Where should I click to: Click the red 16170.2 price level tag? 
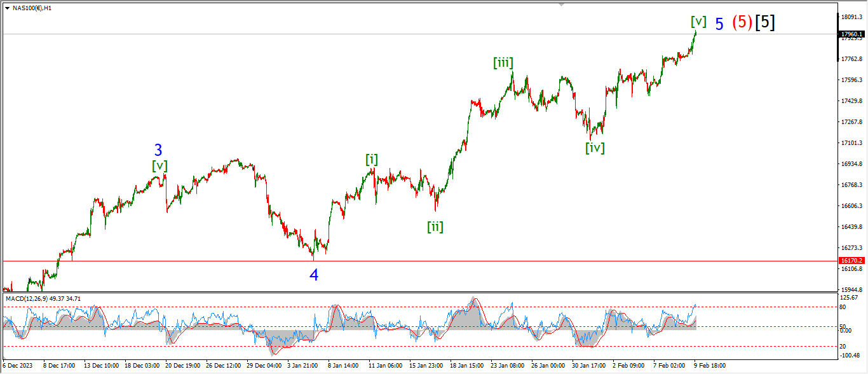click(851, 261)
